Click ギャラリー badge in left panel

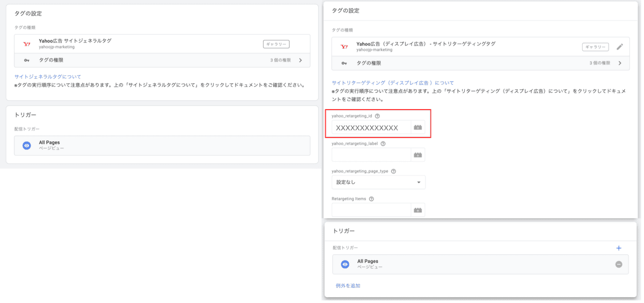tap(276, 44)
